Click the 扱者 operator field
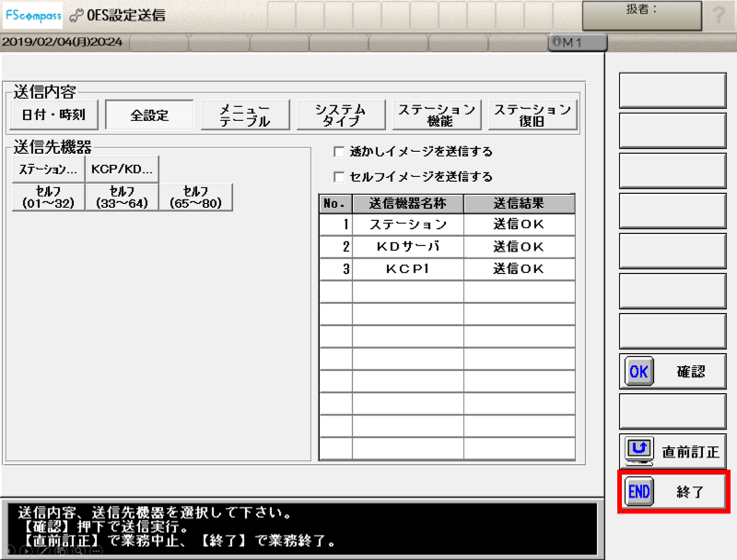 [642, 15]
